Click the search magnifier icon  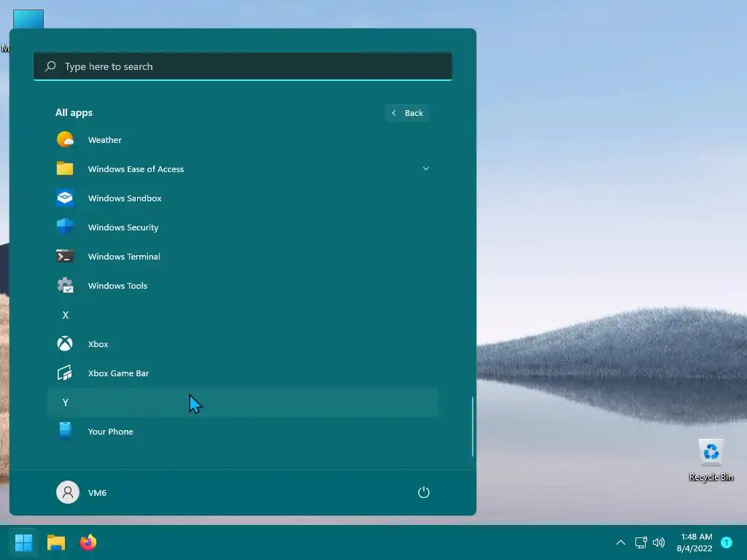[x=50, y=66]
